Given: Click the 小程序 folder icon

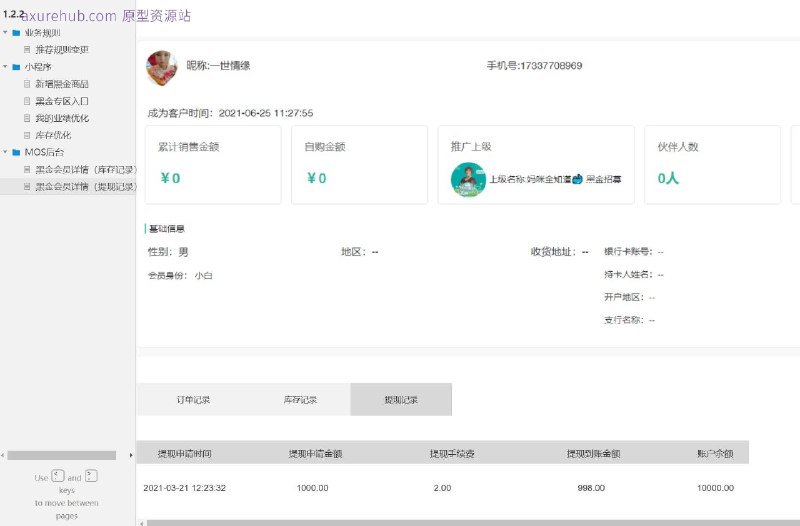Looking at the screenshot, I should [16, 67].
